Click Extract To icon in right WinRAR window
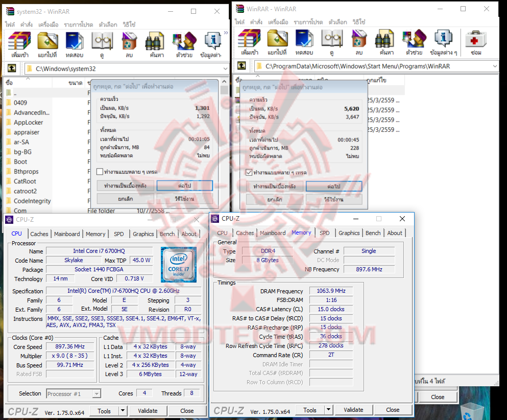Viewport: 507px width, 420px height. 277,42
